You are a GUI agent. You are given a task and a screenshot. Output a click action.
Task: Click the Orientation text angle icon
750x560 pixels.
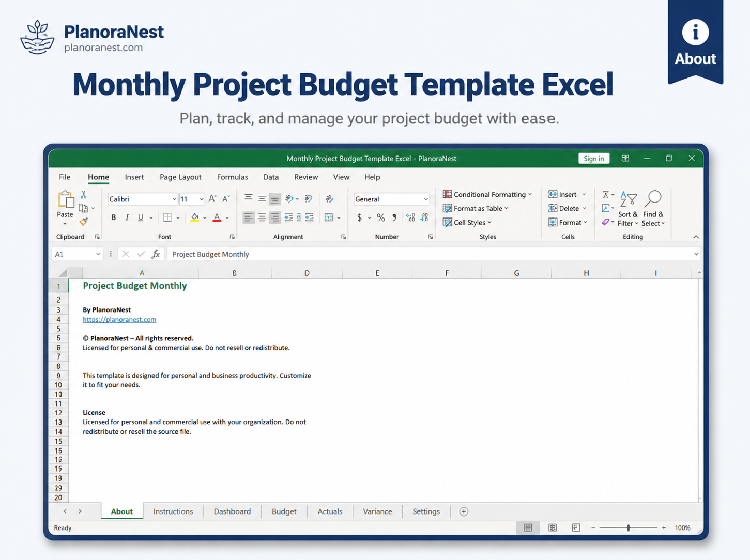290,198
